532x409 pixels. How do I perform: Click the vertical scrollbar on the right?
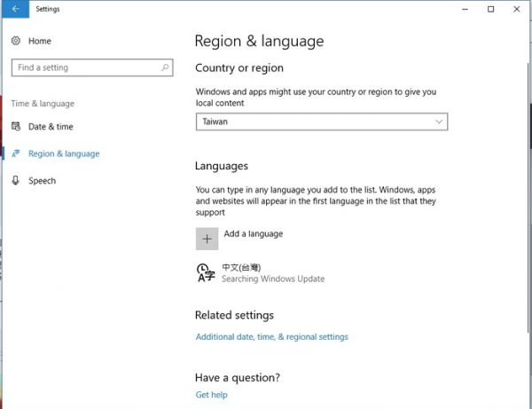(x=529, y=197)
